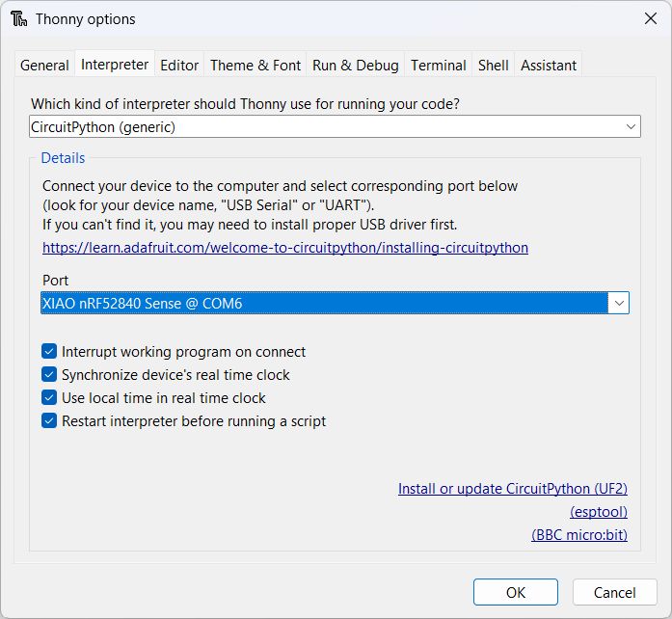672x619 pixels.
Task: Dismiss dialog with the Cancel button
Action: (614, 592)
